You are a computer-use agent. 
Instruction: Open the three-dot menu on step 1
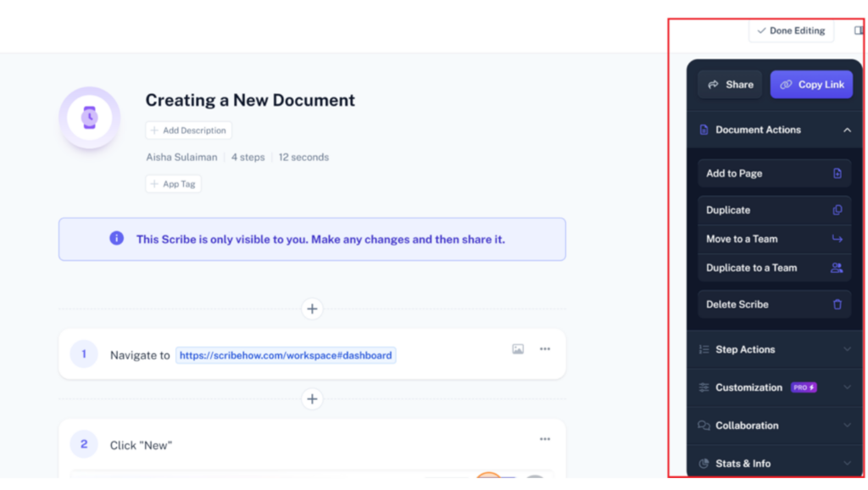click(x=545, y=349)
